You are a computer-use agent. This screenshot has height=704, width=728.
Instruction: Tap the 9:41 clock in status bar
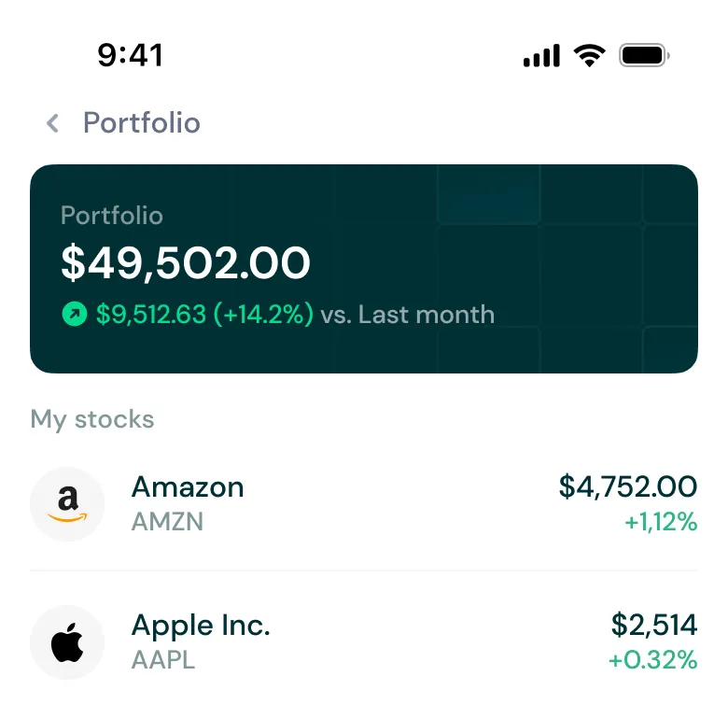click(x=131, y=55)
